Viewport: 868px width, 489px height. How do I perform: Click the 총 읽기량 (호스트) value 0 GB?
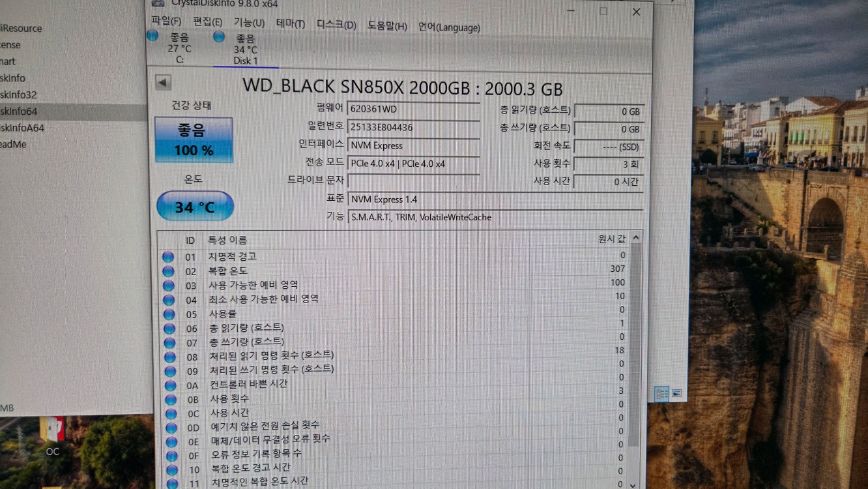(609, 111)
